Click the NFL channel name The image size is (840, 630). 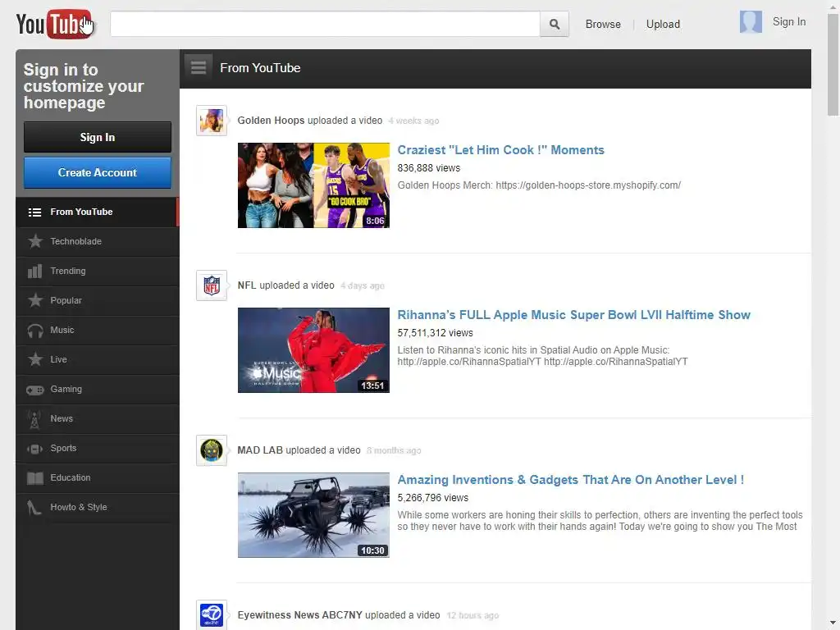coord(246,285)
